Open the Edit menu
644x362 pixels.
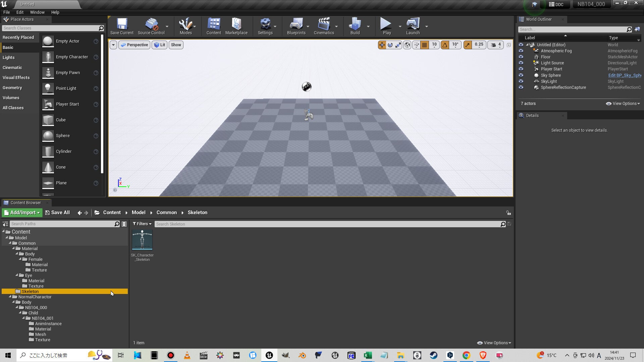pos(20,12)
